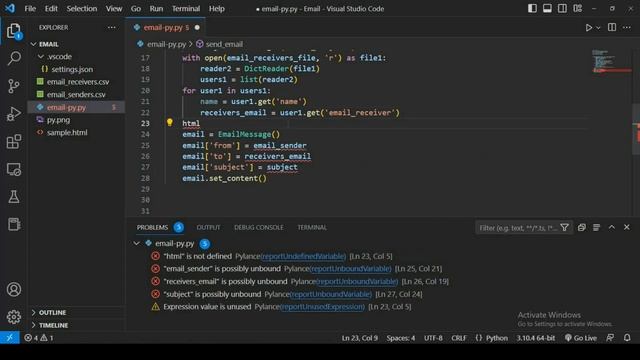Open the notifications bell
640x360 pixels.
click(x=627, y=338)
